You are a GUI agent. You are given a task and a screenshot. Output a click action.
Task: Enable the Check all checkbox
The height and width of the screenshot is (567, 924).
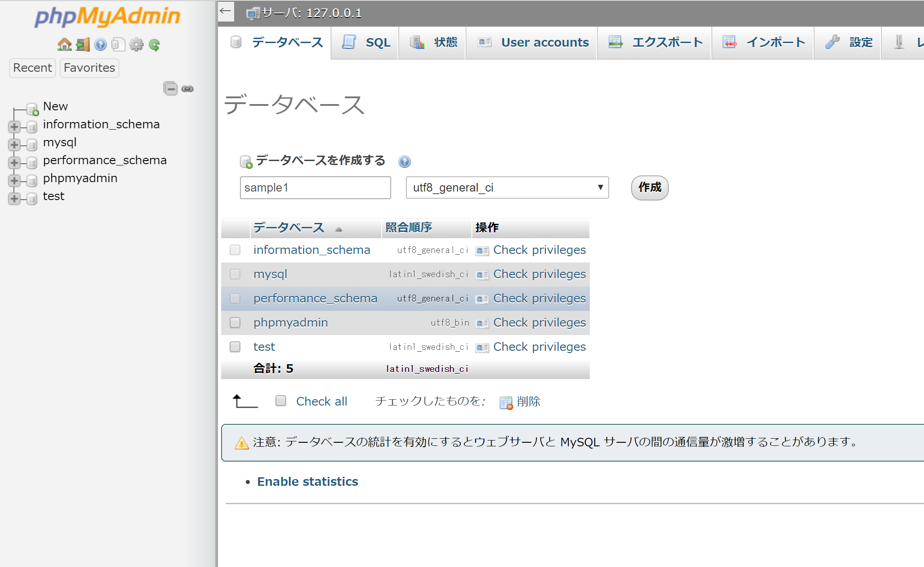[x=281, y=401]
